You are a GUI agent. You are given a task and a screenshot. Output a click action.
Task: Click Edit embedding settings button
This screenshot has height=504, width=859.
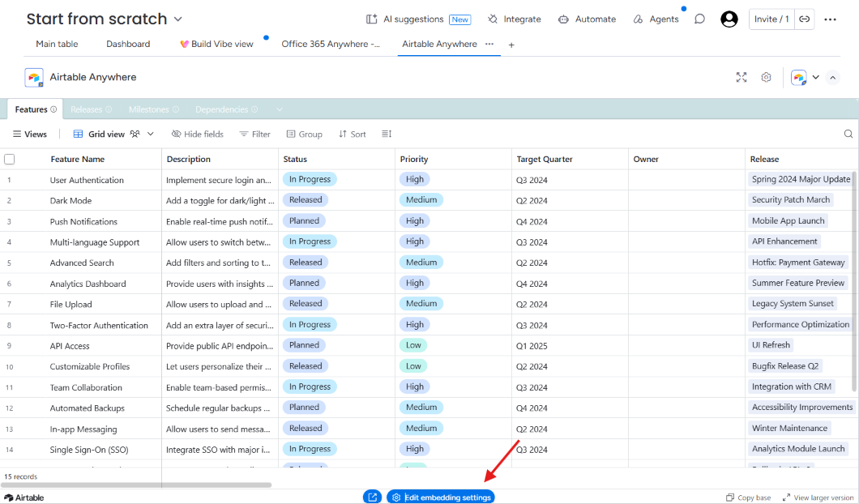click(441, 497)
